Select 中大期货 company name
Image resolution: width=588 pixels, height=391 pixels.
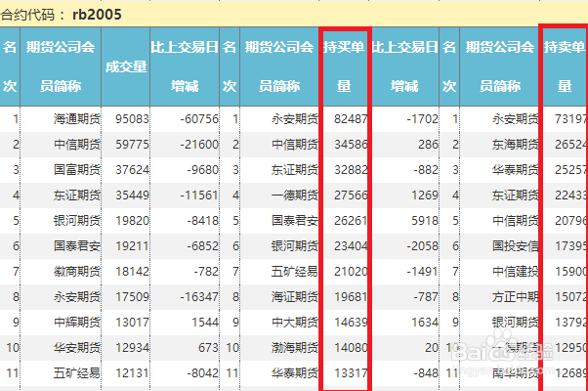(x=295, y=322)
